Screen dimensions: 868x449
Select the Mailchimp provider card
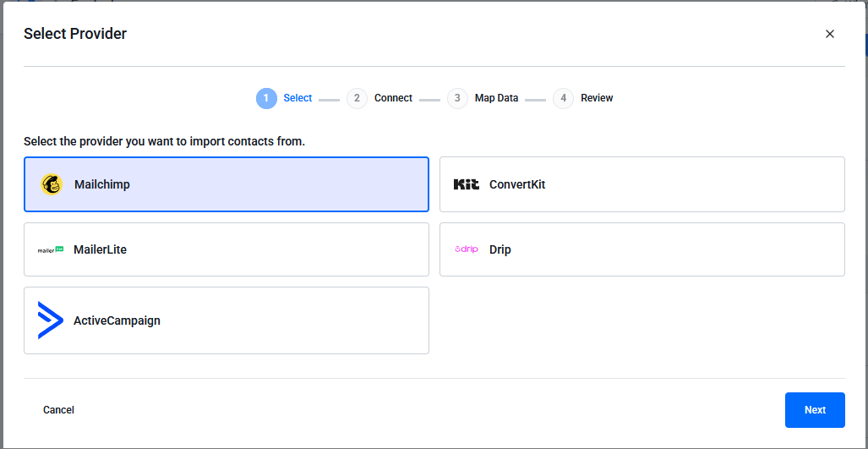[x=227, y=184]
